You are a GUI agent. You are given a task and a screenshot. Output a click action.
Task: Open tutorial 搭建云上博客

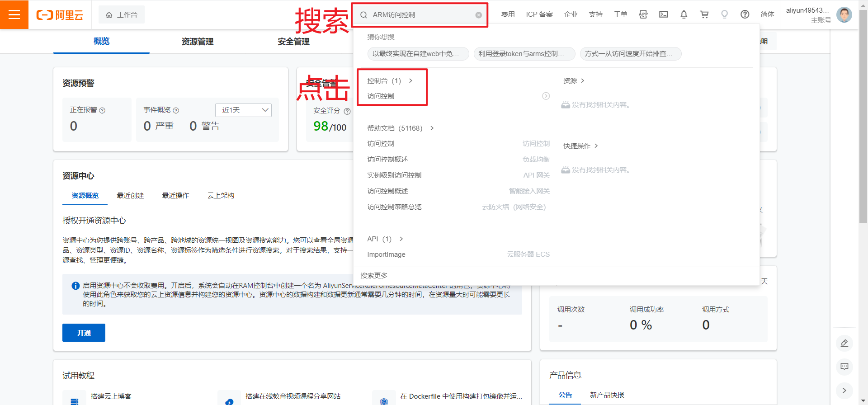pyautogui.click(x=111, y=396)
